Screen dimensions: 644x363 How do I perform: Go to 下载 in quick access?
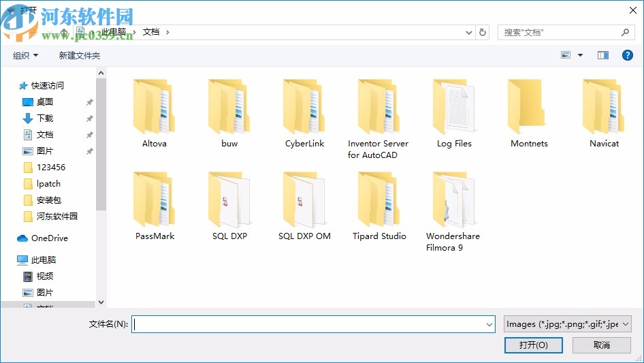pyautogui.click(x=45, y=119)
